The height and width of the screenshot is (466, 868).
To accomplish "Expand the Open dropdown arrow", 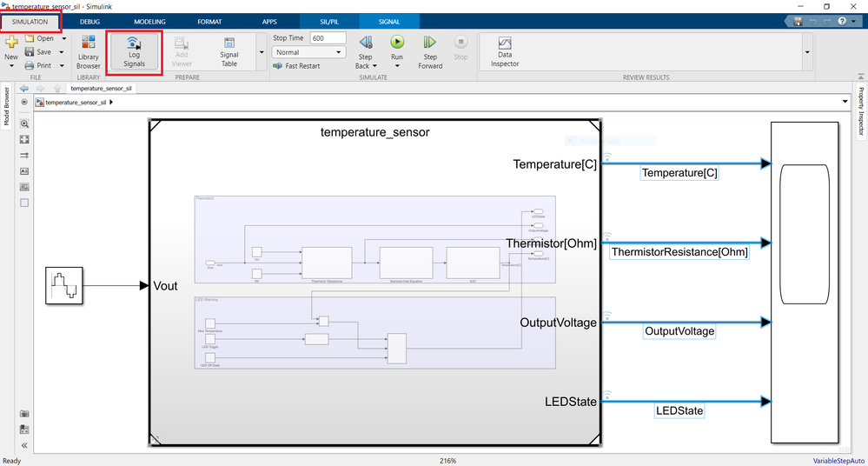I will (64, 38).
